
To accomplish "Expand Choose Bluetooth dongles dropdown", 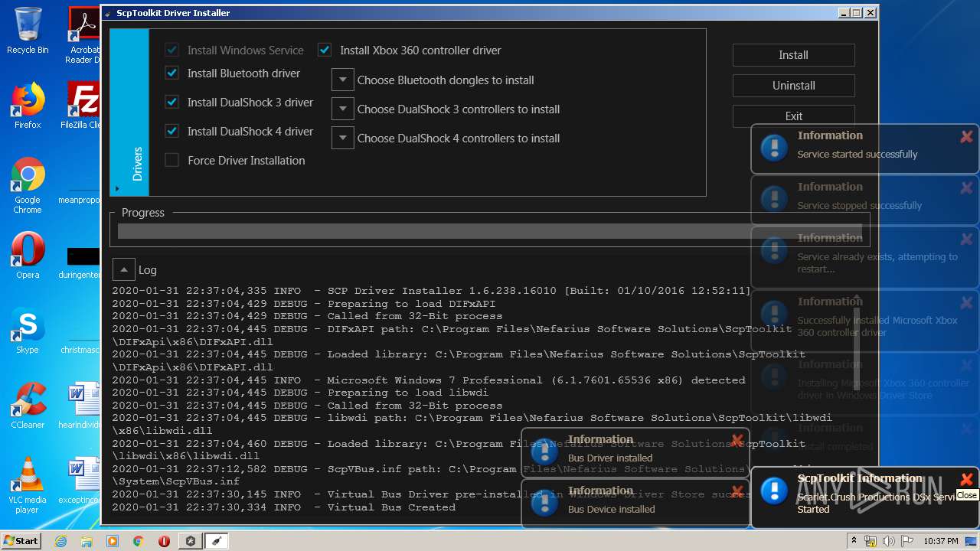I will click(x=342, y=80).
